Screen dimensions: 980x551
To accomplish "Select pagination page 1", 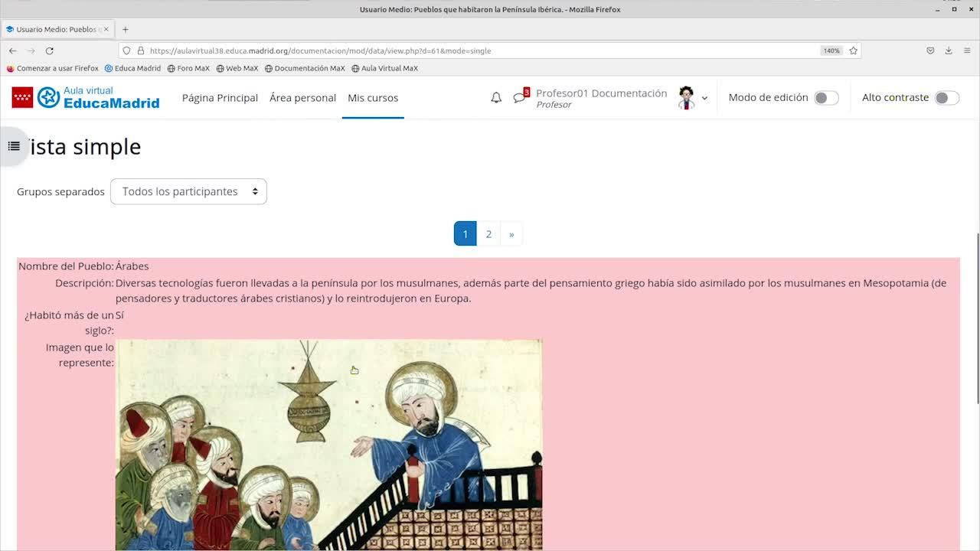I will [465, 234].
